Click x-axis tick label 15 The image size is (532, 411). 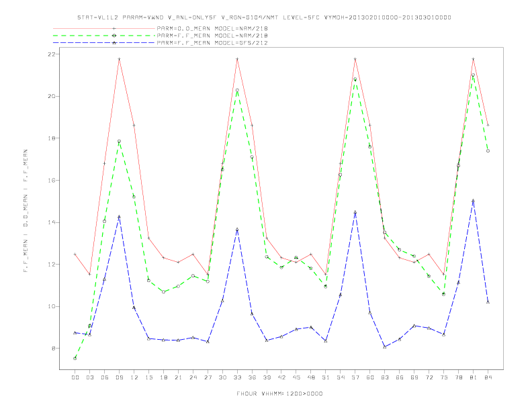[x=148, y=377]
